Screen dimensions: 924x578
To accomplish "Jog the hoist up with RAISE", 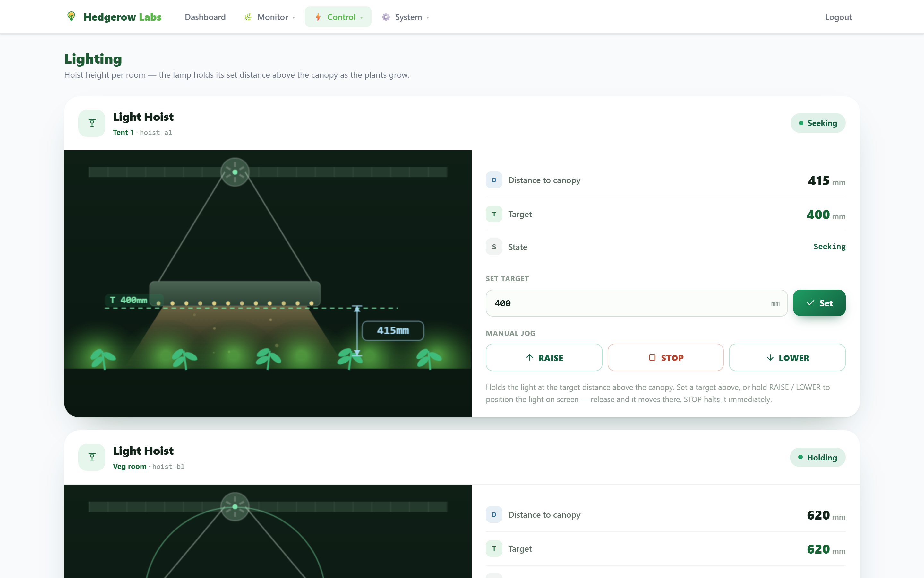I will coord(544,357).
